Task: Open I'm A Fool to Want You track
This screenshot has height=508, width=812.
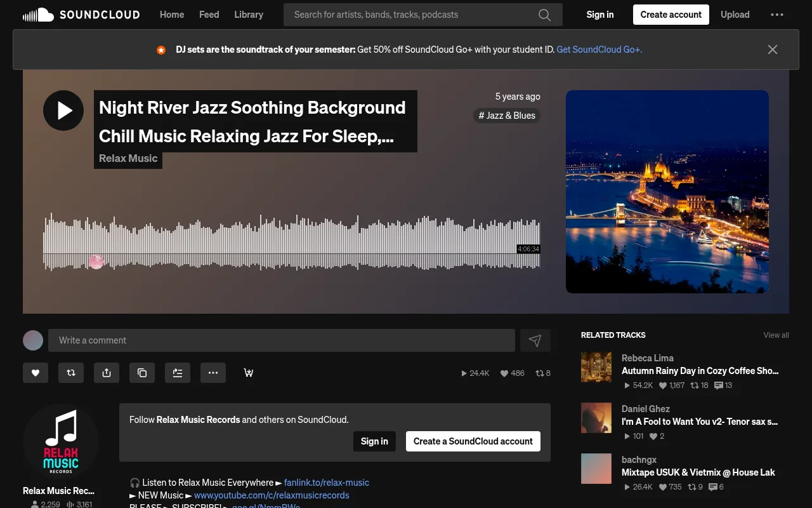Action: [x=700, y=422]
